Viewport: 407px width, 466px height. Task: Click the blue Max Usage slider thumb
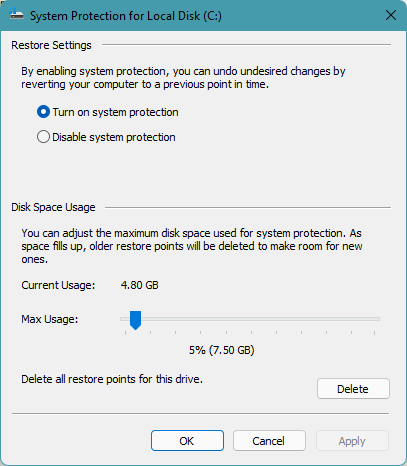(x=135, y=320)
